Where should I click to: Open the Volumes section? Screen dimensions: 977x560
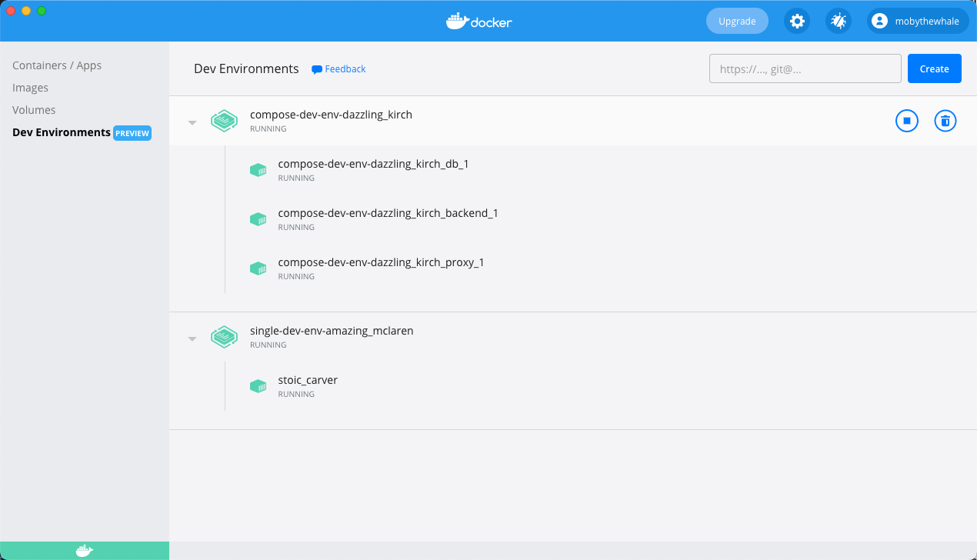[x=34, y=110]
